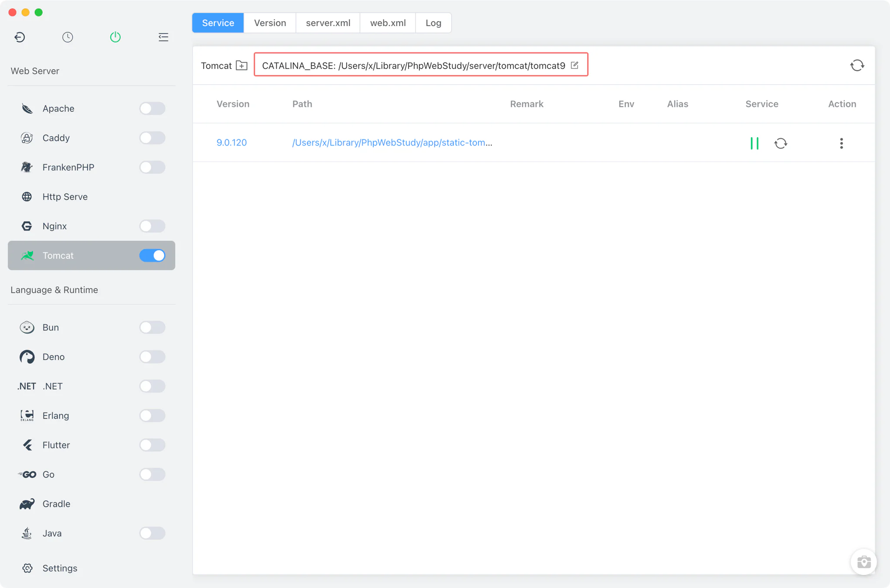Click the CATALINA_BASE path text
890x588 pixels.
point(413,66)
